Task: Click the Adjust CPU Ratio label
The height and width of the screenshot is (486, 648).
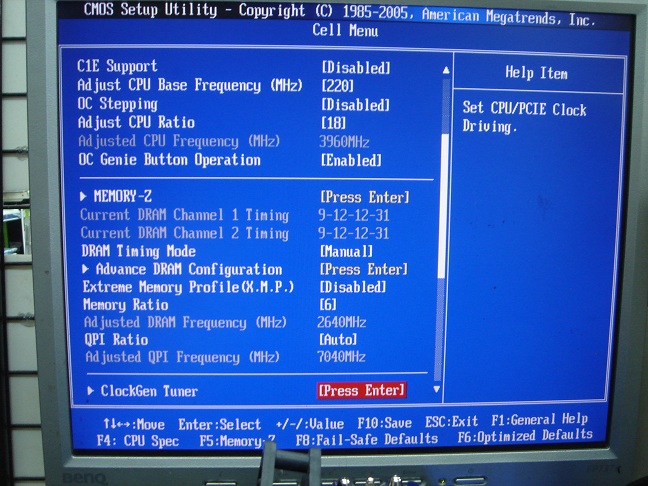Action: pos(136,122)
